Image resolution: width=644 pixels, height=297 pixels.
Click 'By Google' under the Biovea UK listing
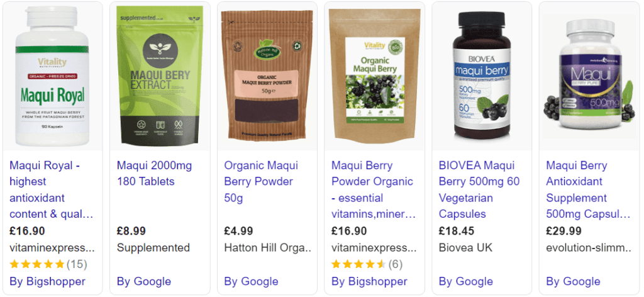click(466, 281)
